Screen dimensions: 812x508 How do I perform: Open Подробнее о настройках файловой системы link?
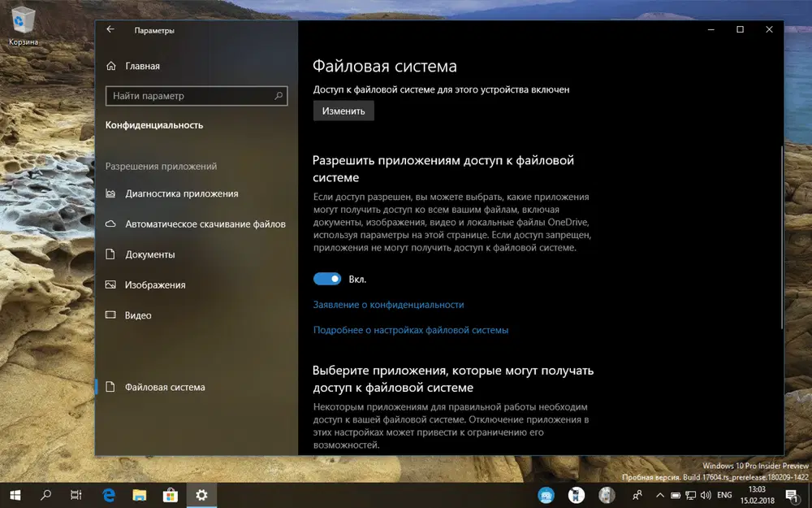point(411,330)
